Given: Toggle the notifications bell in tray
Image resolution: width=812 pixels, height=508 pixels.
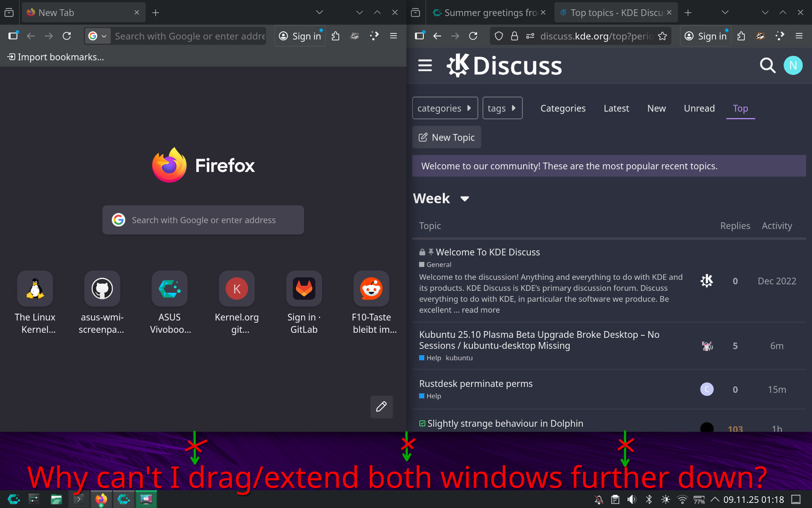Looking at the screenshot, I should (599, 500).
